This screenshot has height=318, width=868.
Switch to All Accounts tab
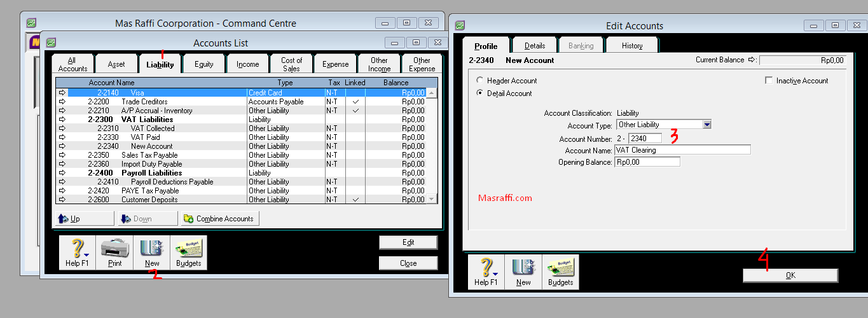(72, 64)
